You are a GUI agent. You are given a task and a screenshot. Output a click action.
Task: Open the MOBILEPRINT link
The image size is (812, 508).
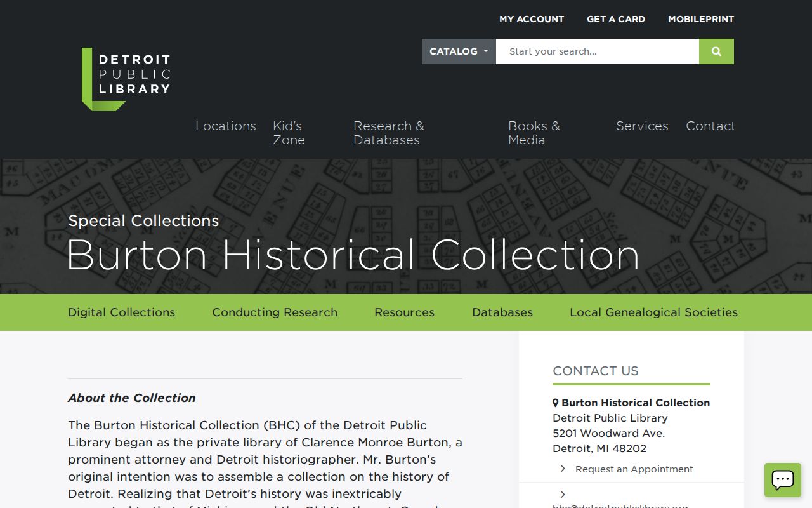(701, 19)
